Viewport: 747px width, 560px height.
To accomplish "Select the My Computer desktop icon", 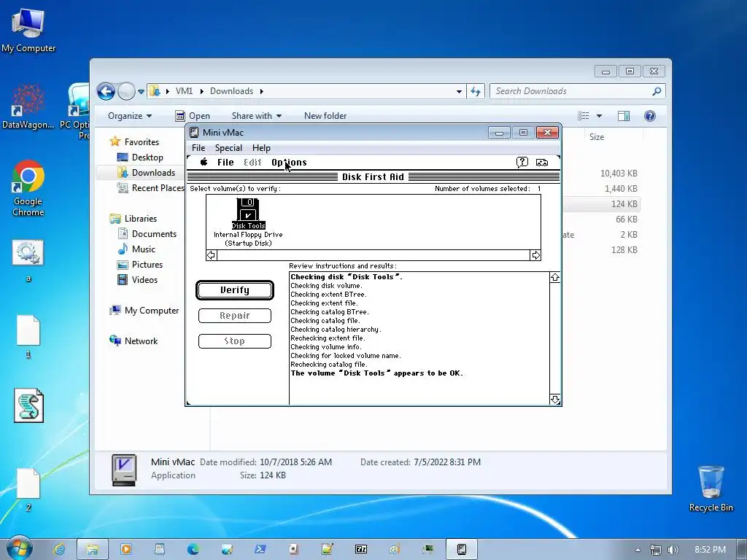I will [28, 30].
